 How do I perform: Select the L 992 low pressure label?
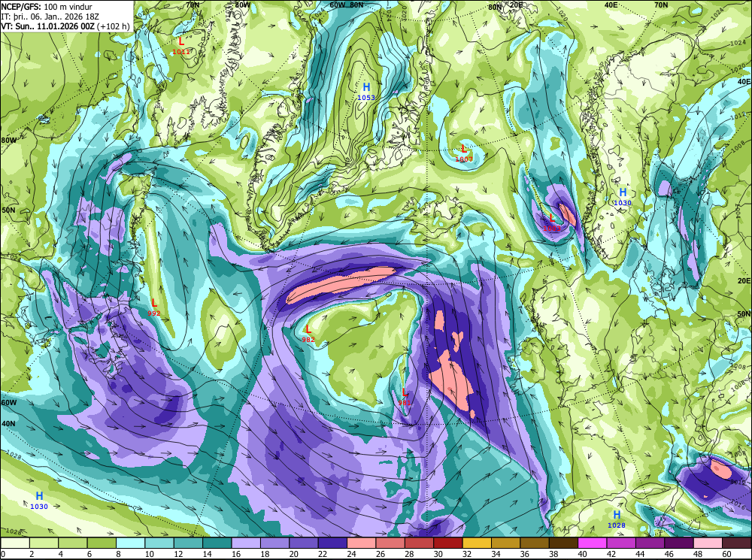pyautogui.click(x=154, y=307)
